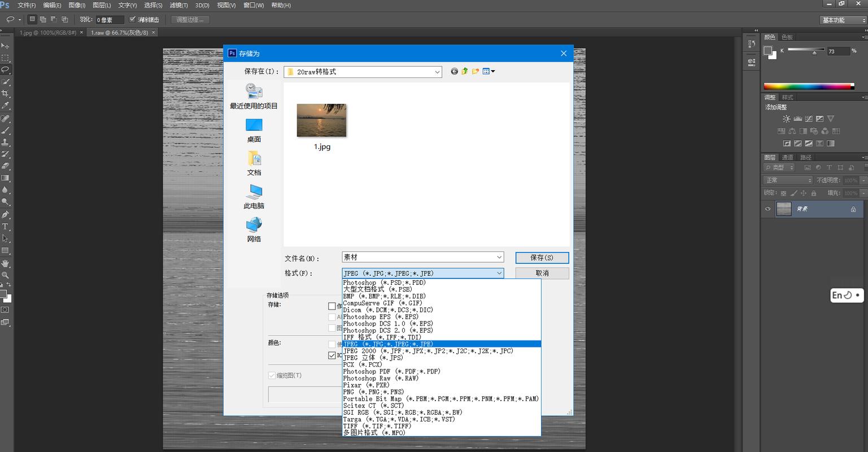Image resolution: width=868 pixels, height=452 pixels.
Task: Toggle the checked ICC profile checkbox
Action: tap(332, 355)
